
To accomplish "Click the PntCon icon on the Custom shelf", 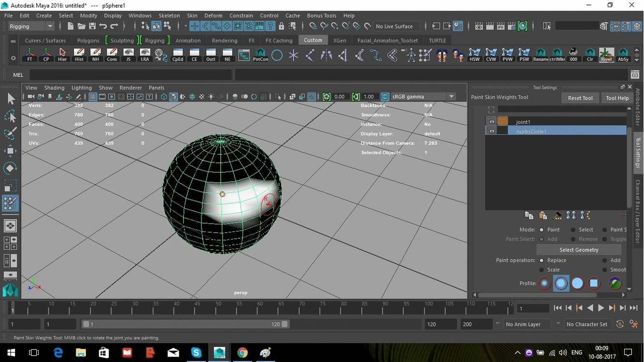I will (x=260, y=55).
